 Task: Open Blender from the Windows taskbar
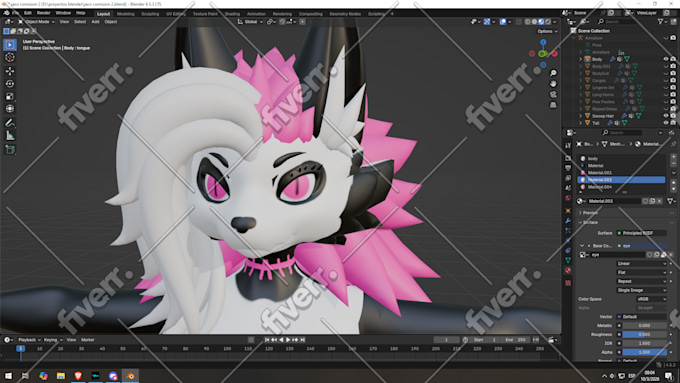point(130,376)
